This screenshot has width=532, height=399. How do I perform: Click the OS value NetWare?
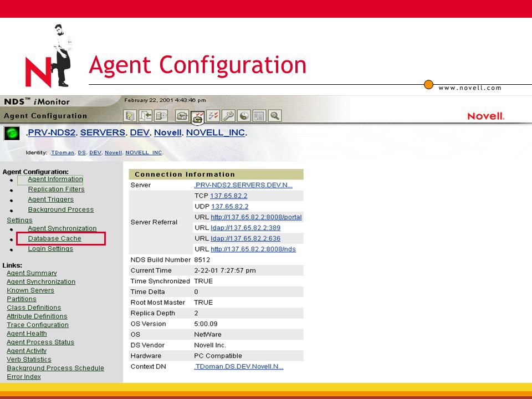208,335
